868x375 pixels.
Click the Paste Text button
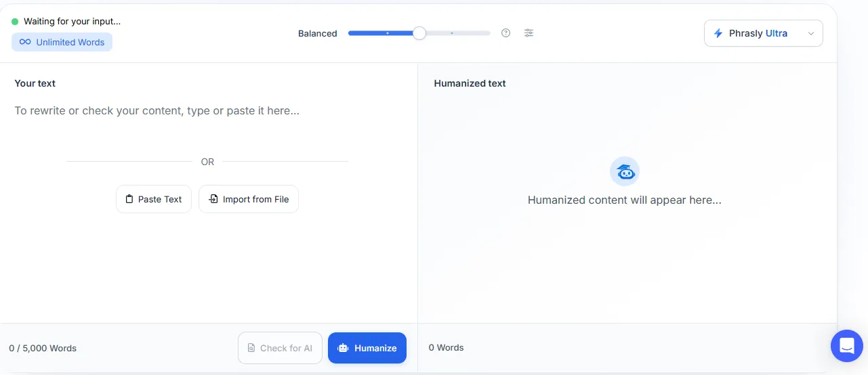coord(154,199)
